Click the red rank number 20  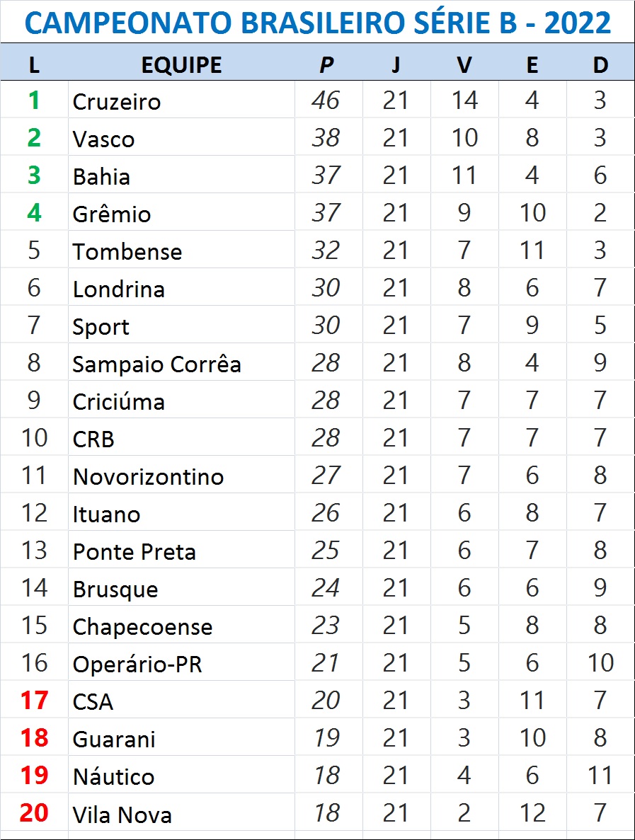coord(34,812)
